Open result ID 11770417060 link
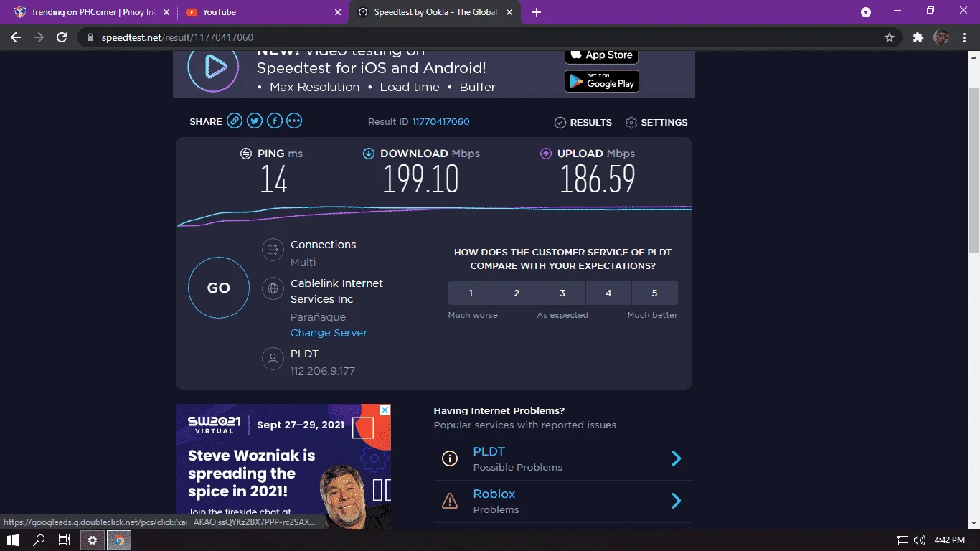Viewport: 980px width, 551px height. [x=440, y=122]
